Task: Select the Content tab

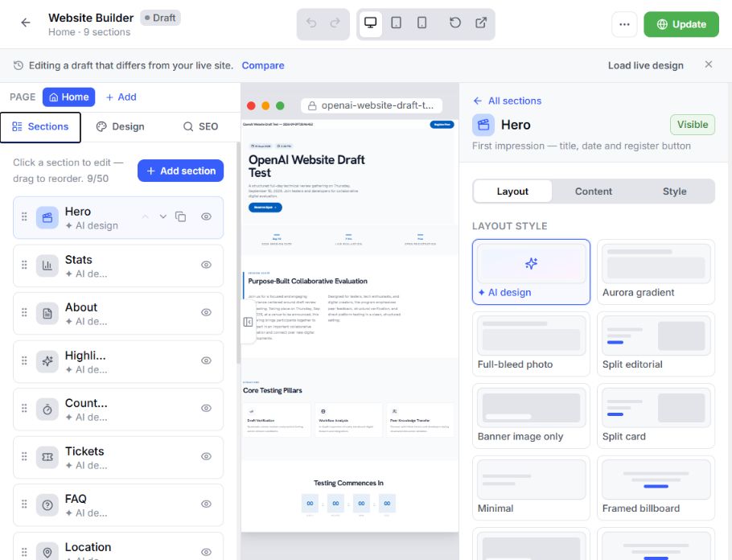Action: 593,191
